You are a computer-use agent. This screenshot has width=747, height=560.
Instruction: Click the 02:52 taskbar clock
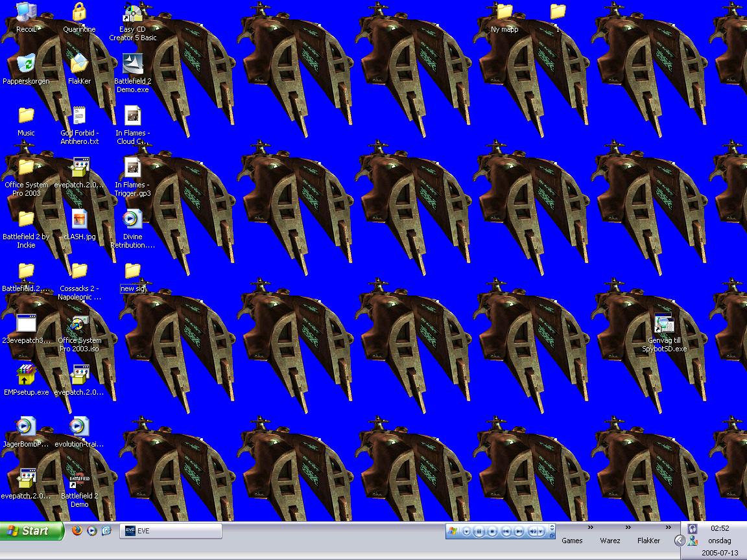(x=720, y=528)
